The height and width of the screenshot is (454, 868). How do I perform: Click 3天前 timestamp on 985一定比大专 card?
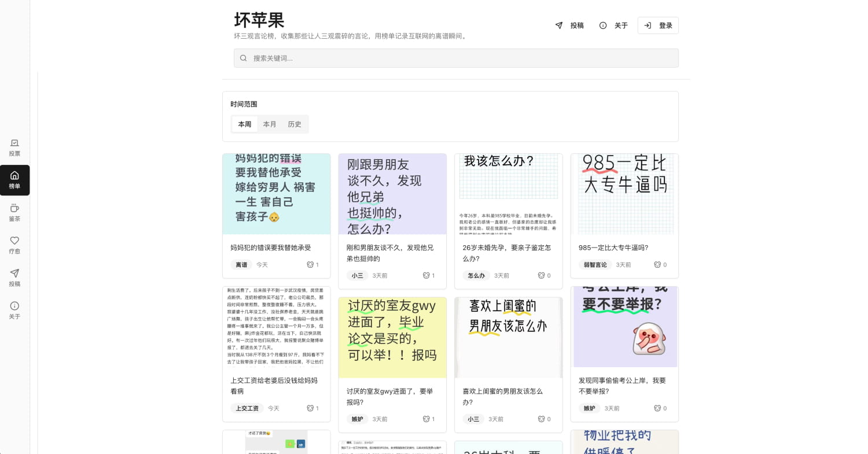pyautogui.click(x=624, y=265)
